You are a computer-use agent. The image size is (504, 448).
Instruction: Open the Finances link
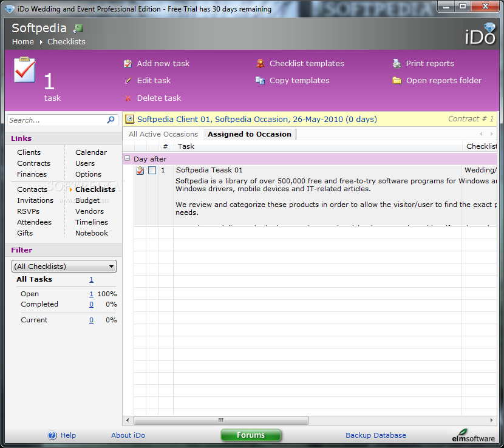coord(32,174)
